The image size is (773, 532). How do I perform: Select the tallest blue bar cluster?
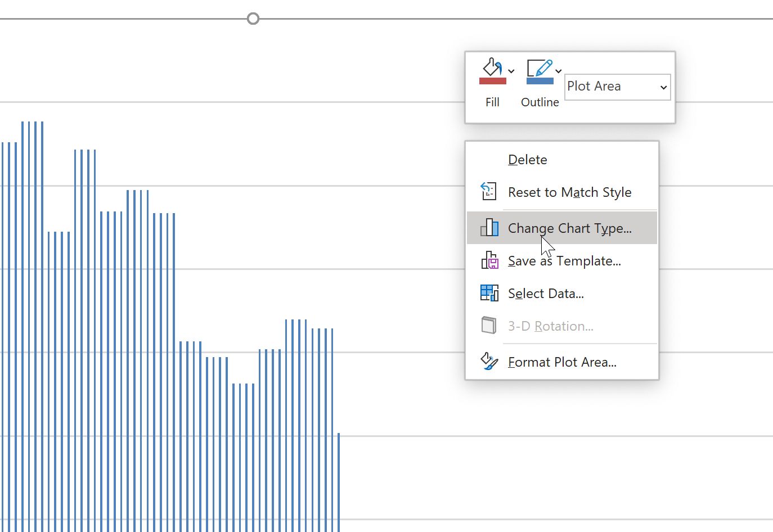click(32, 326)
